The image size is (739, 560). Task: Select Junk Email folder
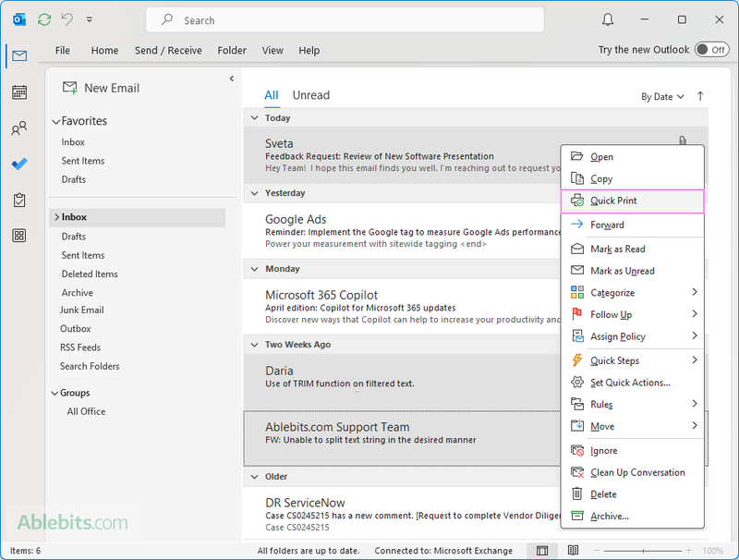pos(81,310)
